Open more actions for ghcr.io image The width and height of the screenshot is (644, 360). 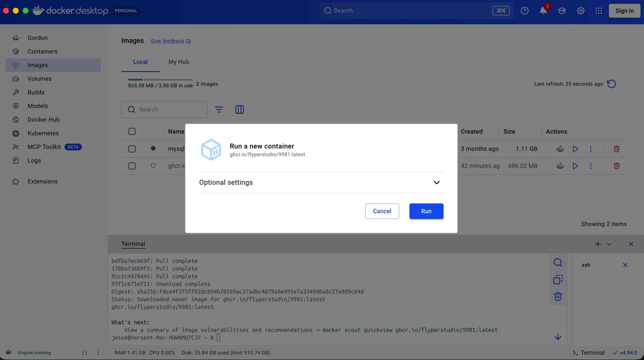(x=591, y=166)
